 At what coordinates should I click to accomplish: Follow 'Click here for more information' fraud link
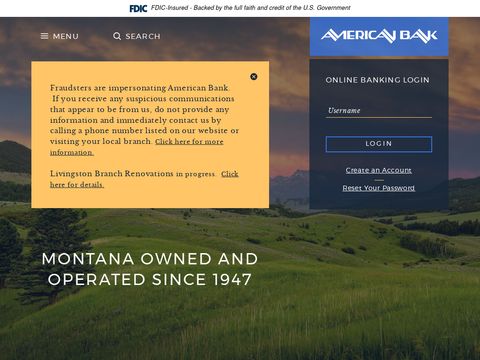coord(137,147)
